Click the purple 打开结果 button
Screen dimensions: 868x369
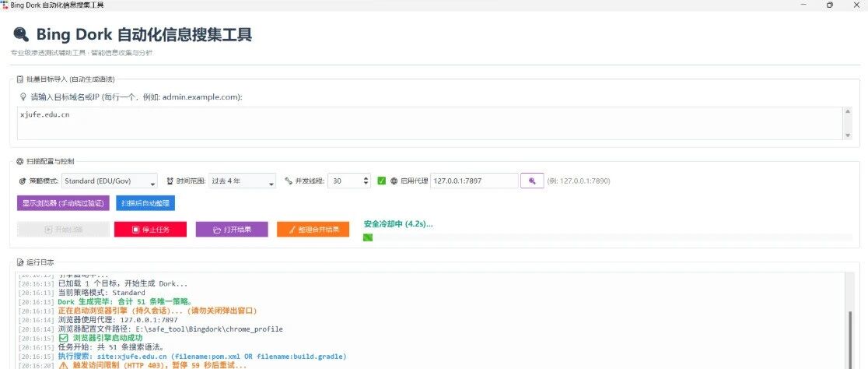232,230
